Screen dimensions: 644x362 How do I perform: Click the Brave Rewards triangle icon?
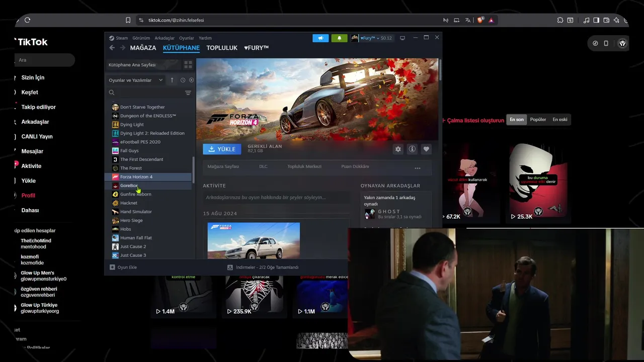point(491,20)
